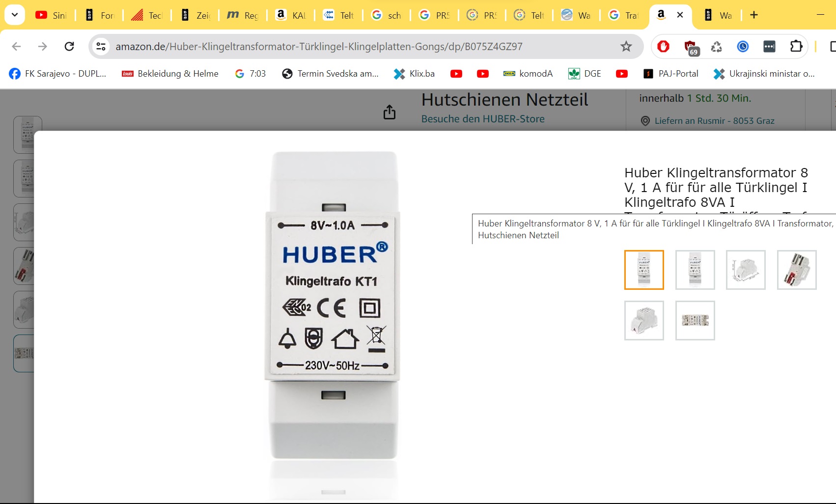Image resolution: width=836 pixels, height=504 pixels.
Task: Open the YouTube bookmark after Klix.ba
Action: 456,74
